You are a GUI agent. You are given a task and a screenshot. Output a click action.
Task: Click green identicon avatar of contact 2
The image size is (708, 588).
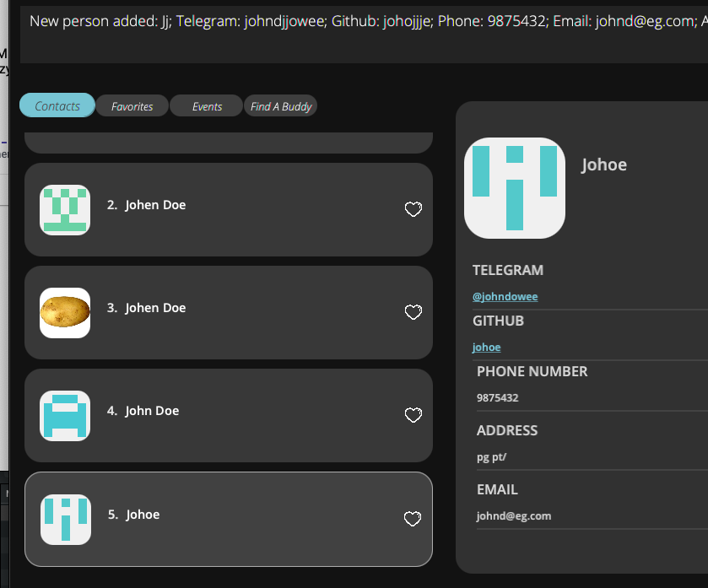click(65, 210)
